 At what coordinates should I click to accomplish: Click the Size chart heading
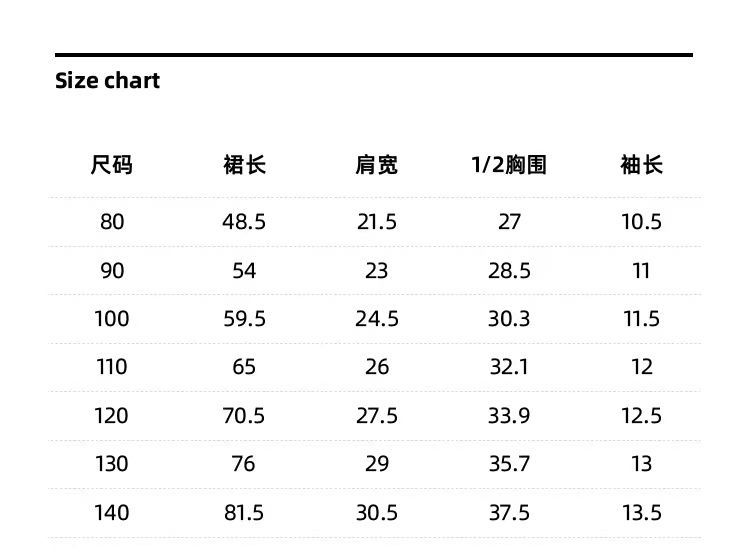107,80
